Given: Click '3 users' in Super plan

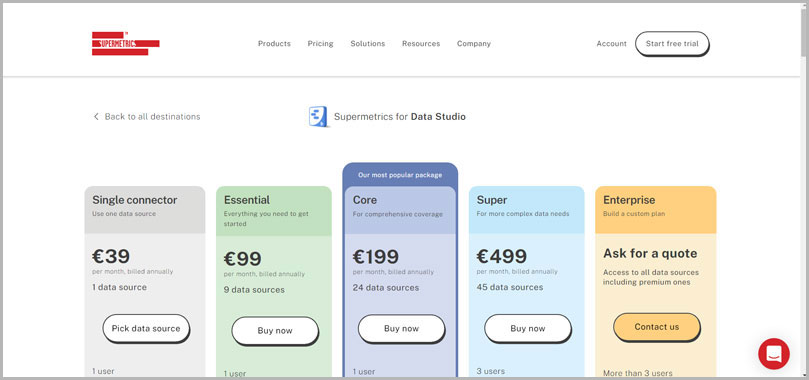Looking at the screenshot, I should coord(491,371).
